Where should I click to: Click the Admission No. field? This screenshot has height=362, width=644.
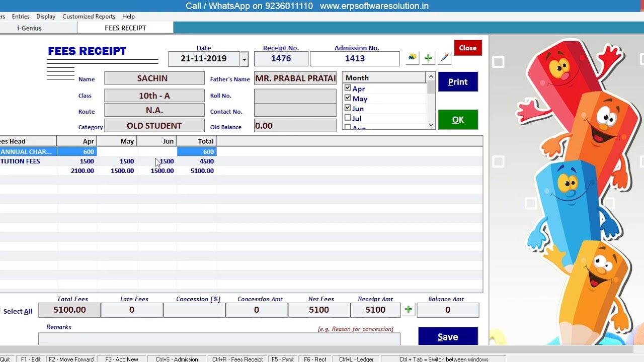point(355,59)
